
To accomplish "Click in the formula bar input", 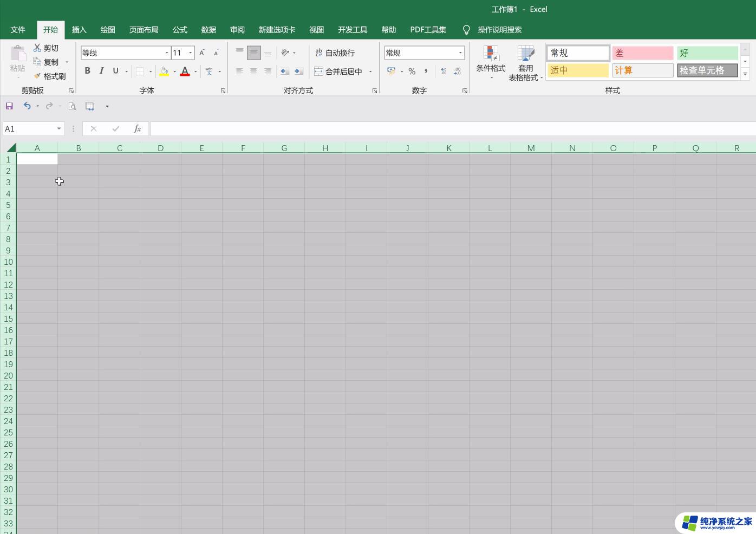I will coord(453,128).
